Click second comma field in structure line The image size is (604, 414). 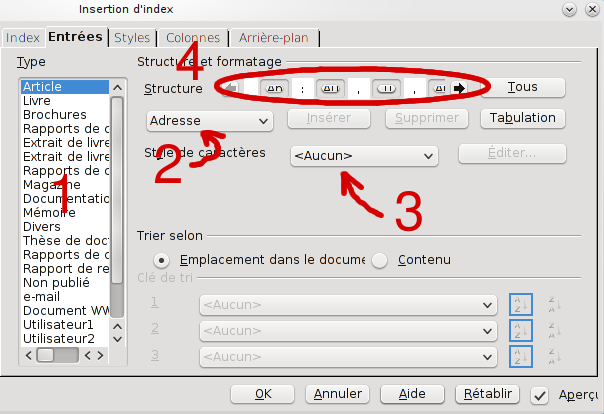(414, 88)
